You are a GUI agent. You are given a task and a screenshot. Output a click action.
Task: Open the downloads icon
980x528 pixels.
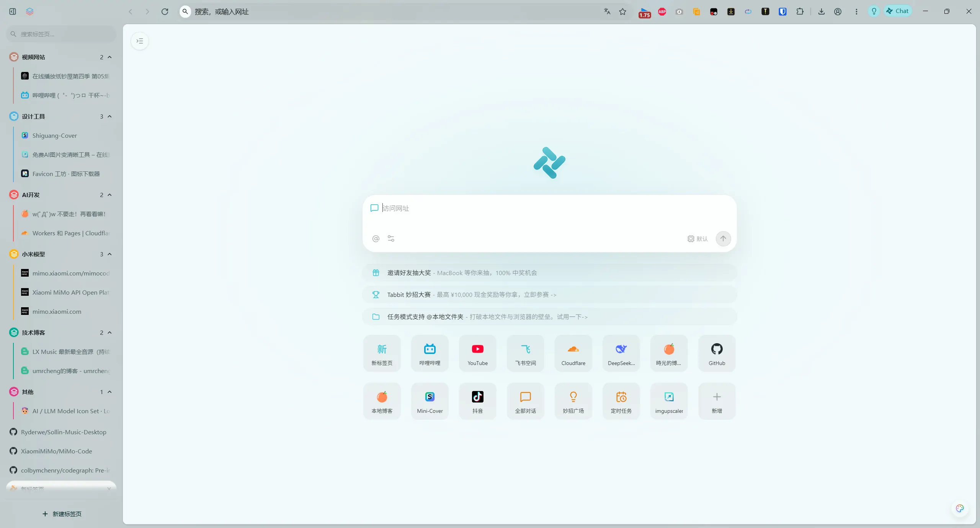click(x=822, y=11)
